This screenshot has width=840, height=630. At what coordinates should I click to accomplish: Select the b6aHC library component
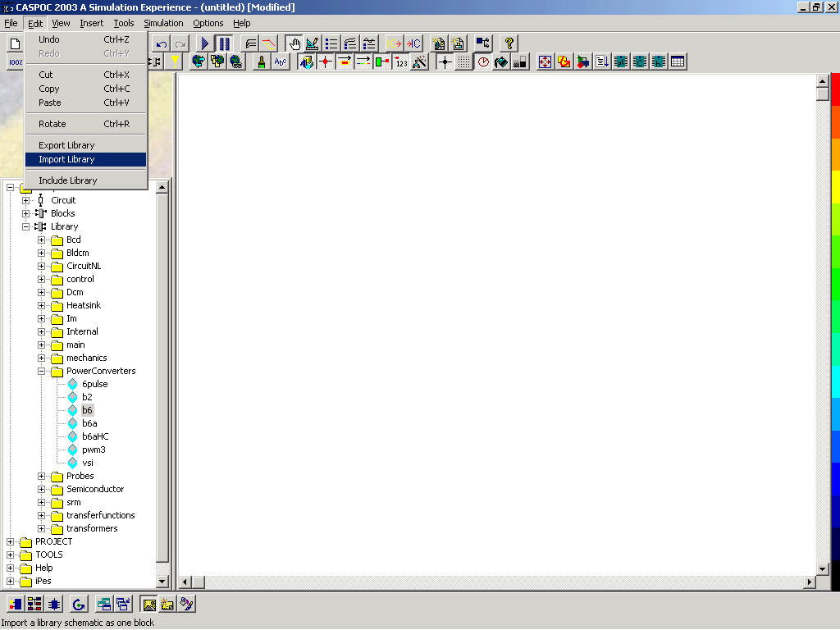point(95,436)
